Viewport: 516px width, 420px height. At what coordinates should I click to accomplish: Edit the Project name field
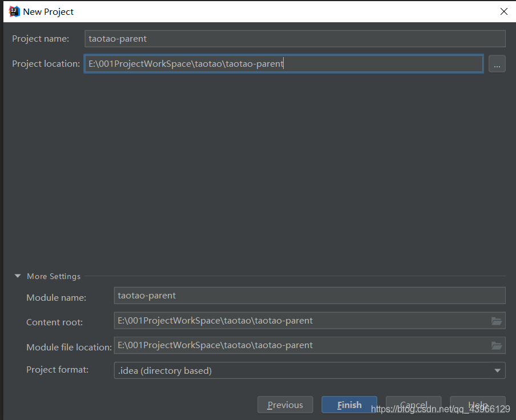295,39
